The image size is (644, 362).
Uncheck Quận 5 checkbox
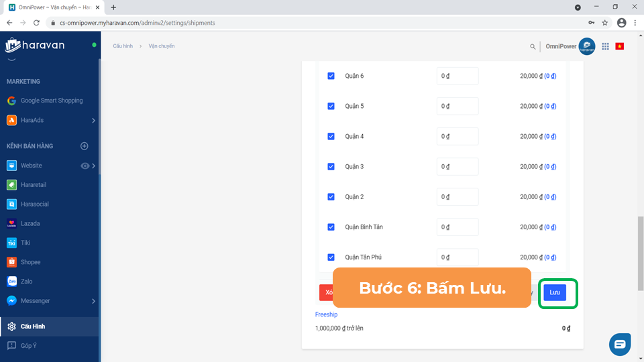coord(331,107)
